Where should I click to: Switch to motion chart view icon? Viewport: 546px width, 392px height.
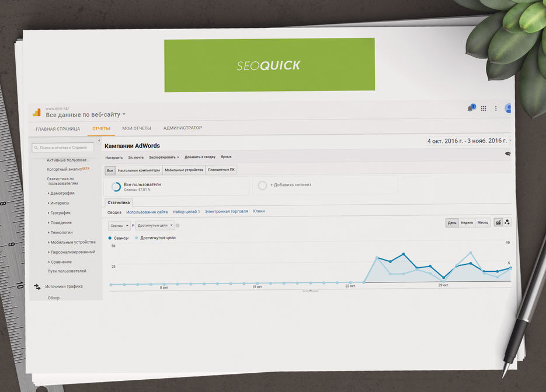point(507,222)
